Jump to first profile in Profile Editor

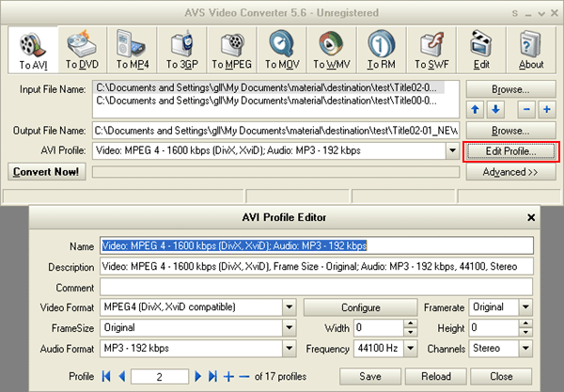(106, 377)
